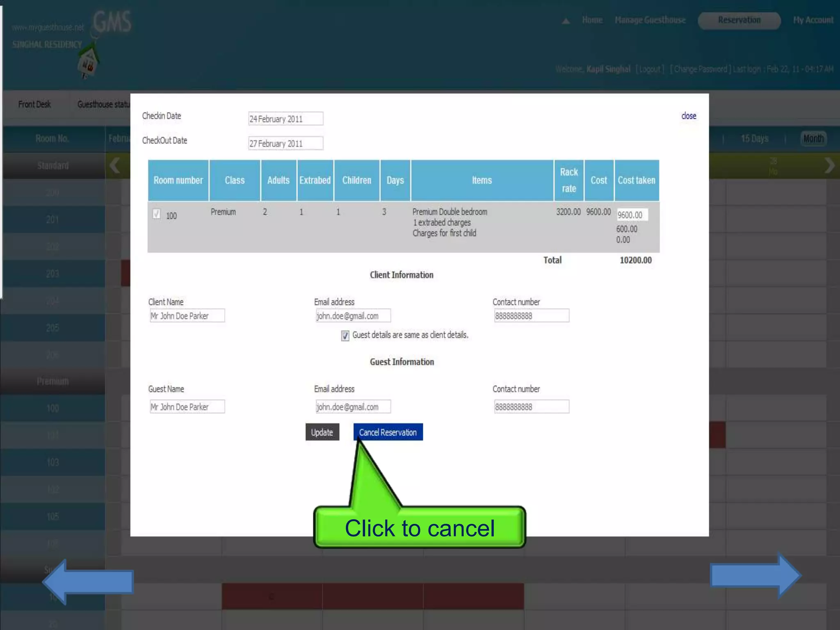Toggle the room 100 checkbox
This screenshot has height=630, width=840.
156,214
